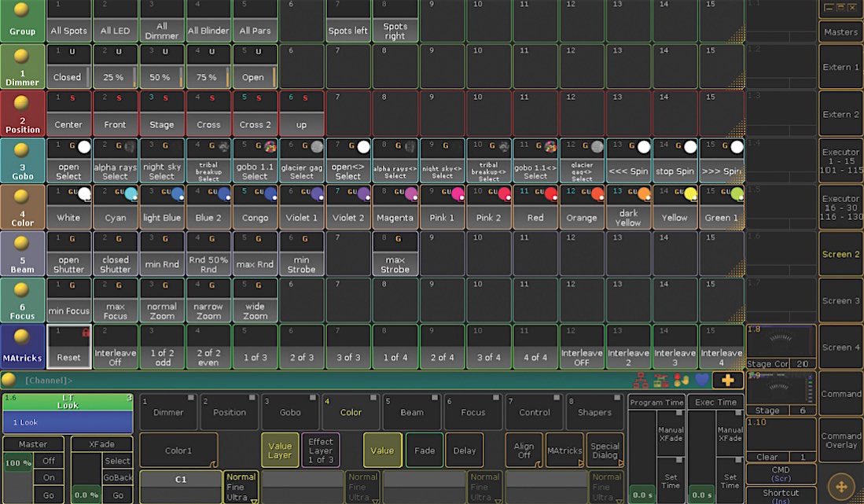Select gobo preset 'alpha rays Select'
Viewport: 864px width, 504px height.
(115, 160)
